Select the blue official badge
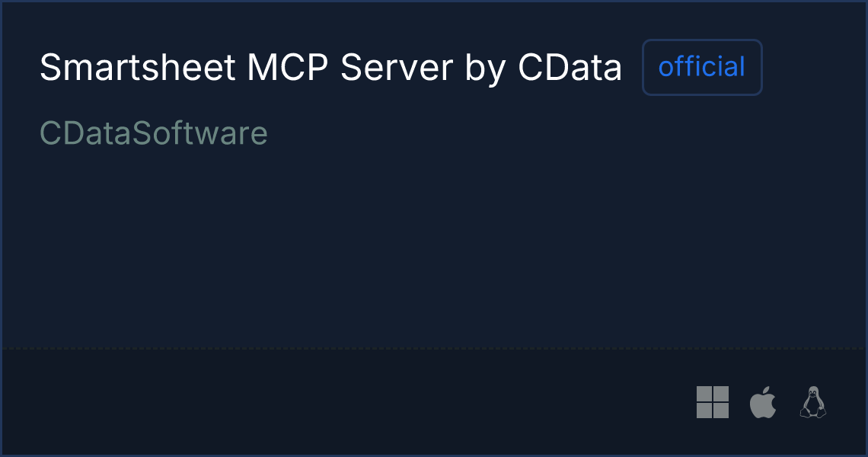 click(702, 67)
